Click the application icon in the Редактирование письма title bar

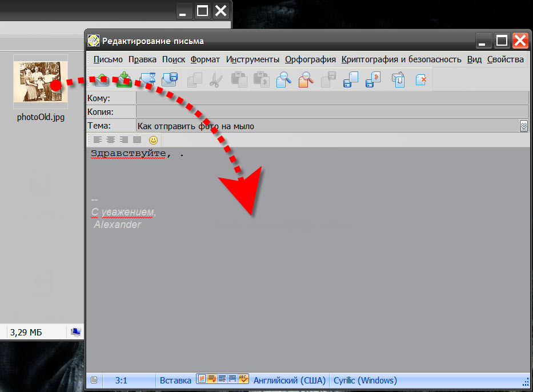click(94, 41)
